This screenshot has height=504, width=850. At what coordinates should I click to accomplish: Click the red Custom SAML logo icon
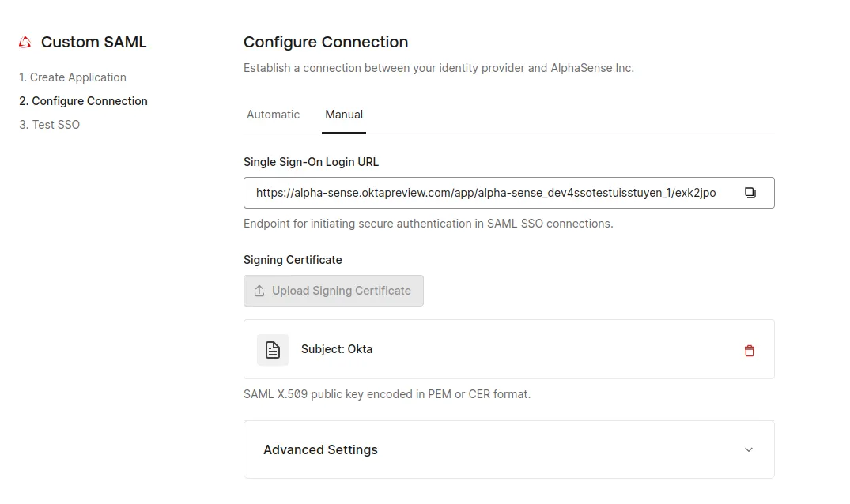click(x=26, y=43)
